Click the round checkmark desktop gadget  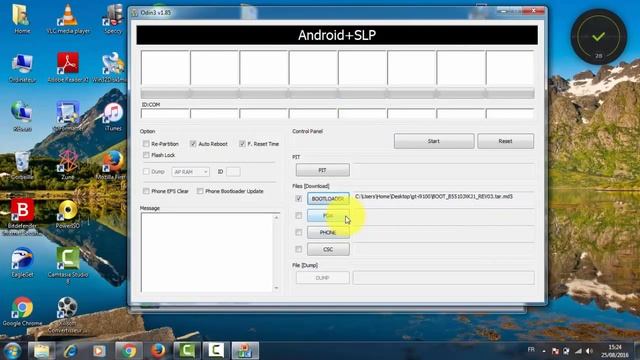tap(598, 37)
